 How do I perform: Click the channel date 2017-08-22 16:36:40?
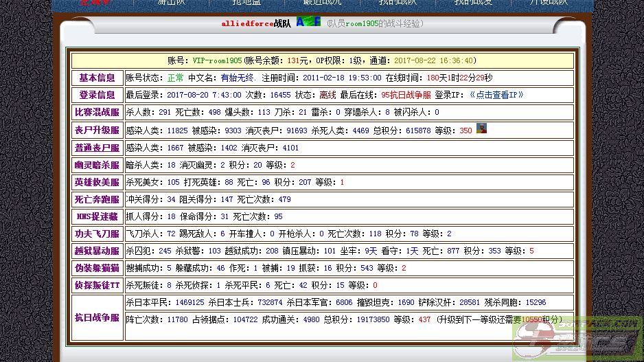pyautogui.click(x=433, y=61)
